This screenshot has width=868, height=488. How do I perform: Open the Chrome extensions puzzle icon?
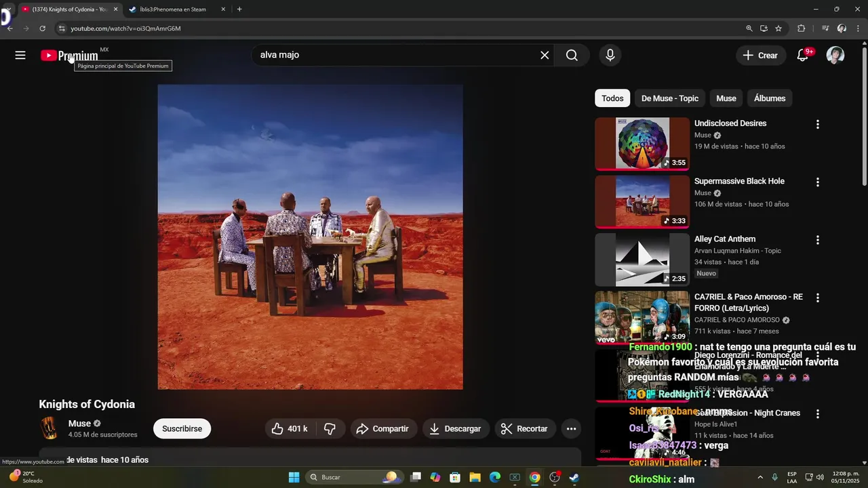coord(801,28)
